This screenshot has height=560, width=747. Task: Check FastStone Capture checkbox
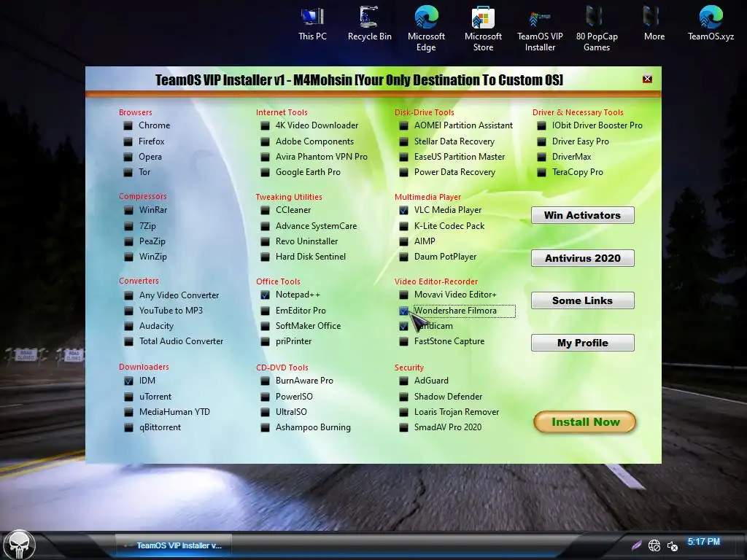pyautogui.click(x=403, y=341)
